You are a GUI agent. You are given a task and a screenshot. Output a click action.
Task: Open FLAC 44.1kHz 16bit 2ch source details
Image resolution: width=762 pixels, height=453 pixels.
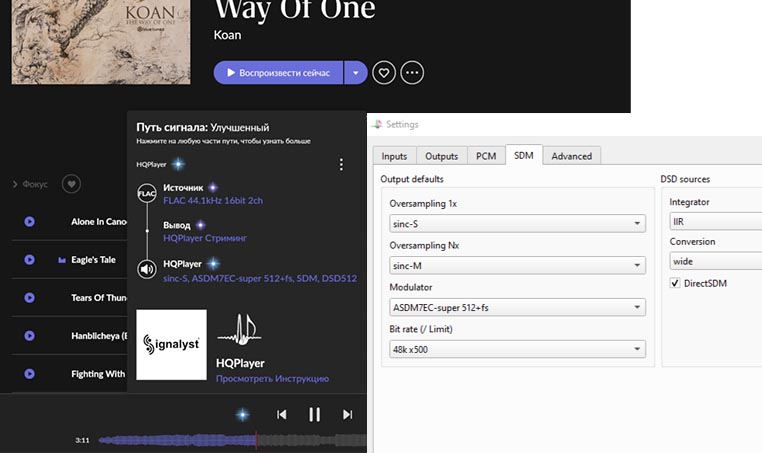tap(213, 200)
